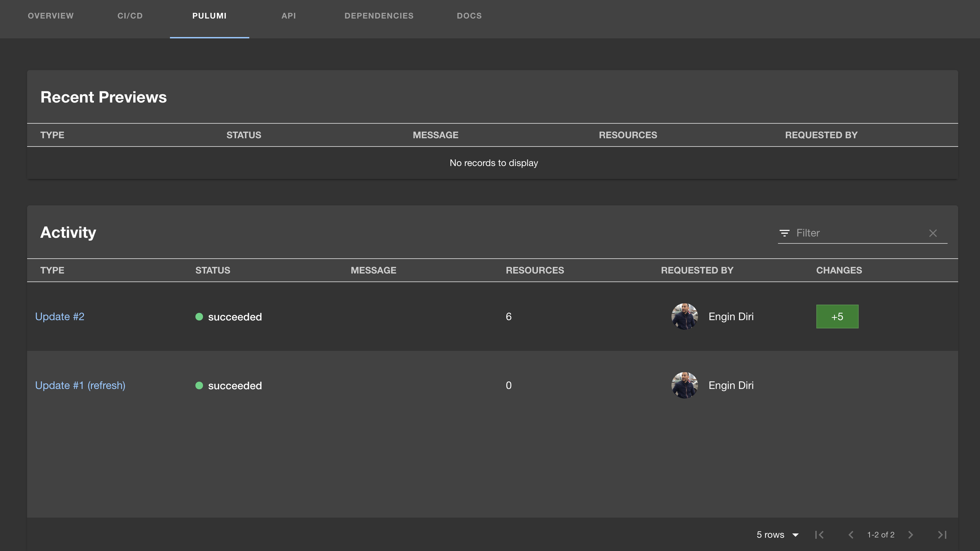This screenshot has height=551, width=980.
Task: Click the Update #1 refresh link
Action: click(80, 385)
